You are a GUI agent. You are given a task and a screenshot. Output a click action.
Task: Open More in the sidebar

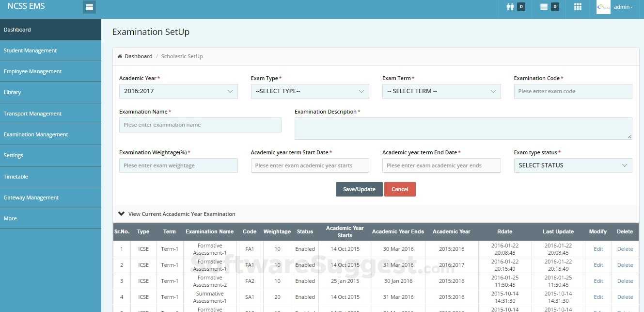[50, 218]
